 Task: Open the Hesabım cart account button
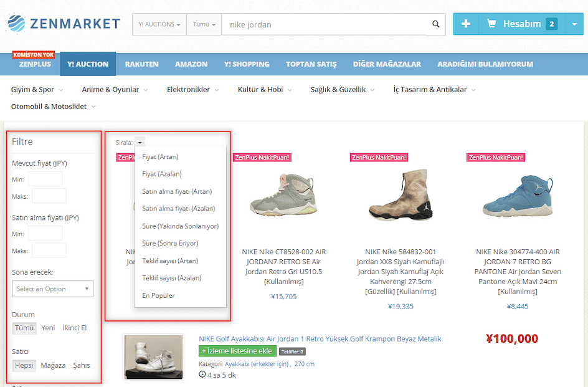(522, 24)
